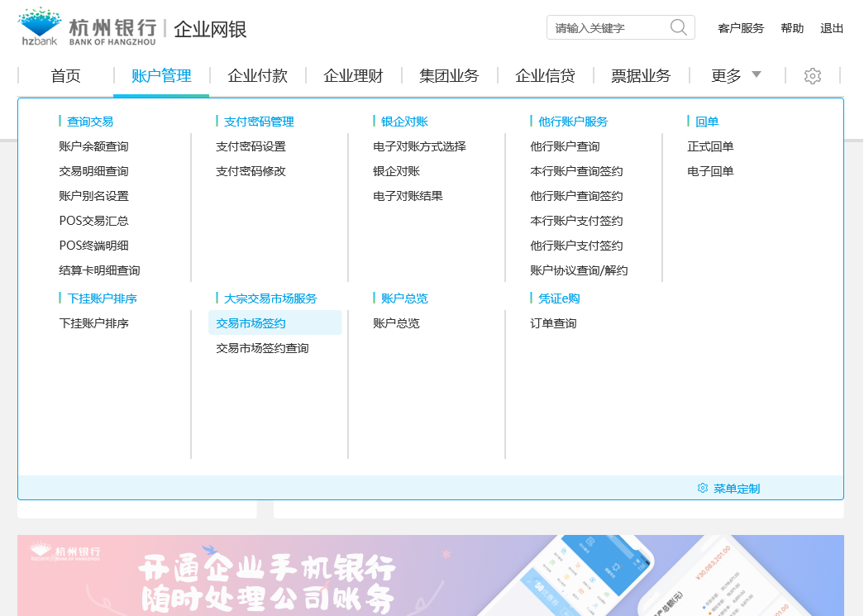Screen dimensions: 864x616
Task: Select 交易市场签约 menu entry
Action: pos(251,323)
